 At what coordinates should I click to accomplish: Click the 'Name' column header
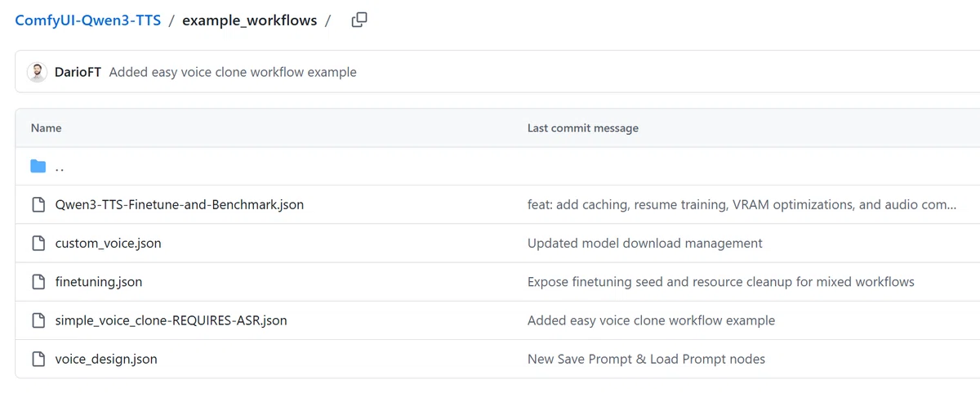pyautogui.click(x=47, y=128)
